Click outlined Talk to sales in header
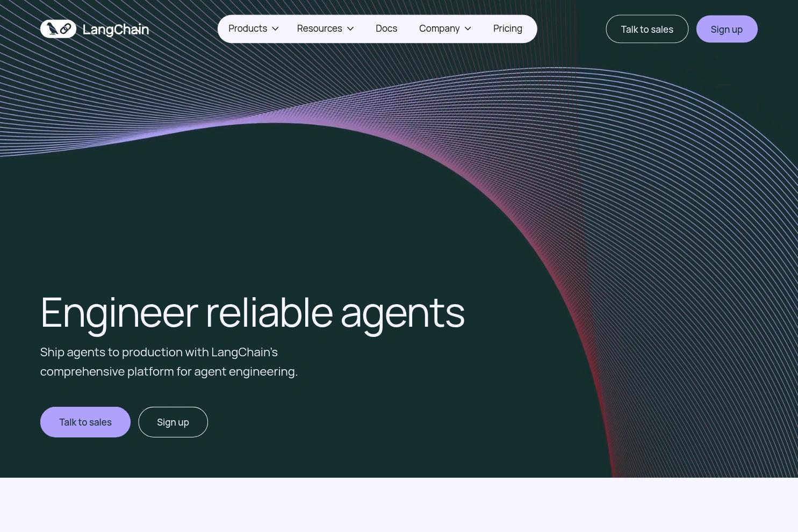The width and height of the screenshot is (798, 532). click(647, 29)
